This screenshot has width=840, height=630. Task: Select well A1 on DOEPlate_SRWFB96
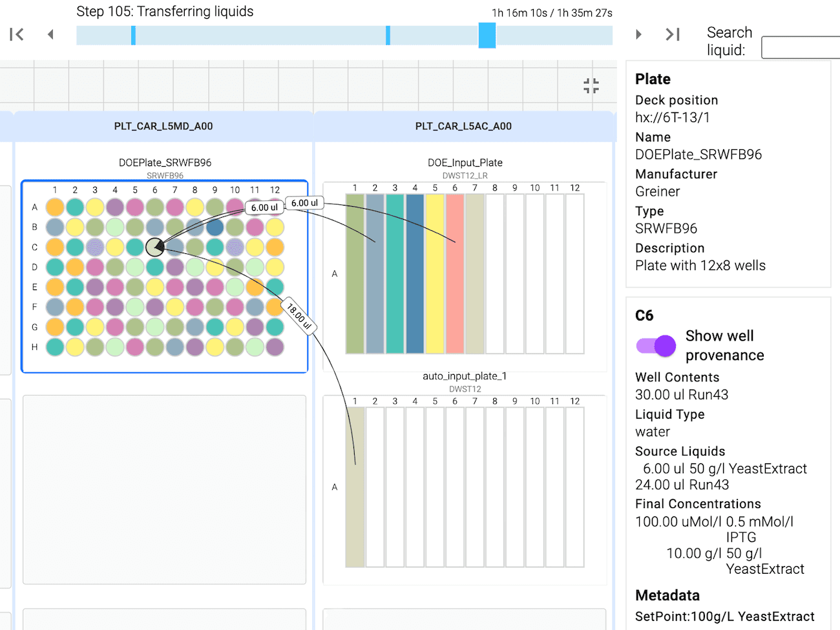coord(55,207)
